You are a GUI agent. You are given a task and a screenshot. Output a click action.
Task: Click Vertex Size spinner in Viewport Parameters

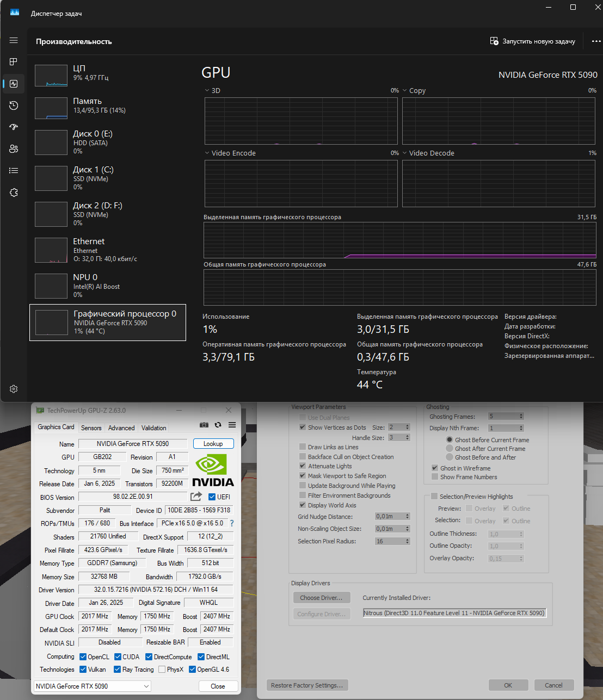click(407, 427)
